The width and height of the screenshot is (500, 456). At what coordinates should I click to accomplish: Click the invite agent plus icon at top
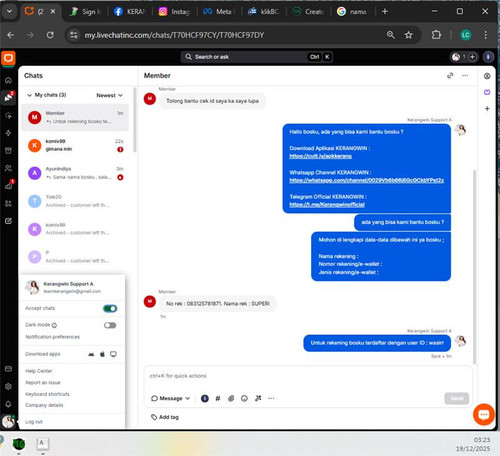tap(472, 57)
